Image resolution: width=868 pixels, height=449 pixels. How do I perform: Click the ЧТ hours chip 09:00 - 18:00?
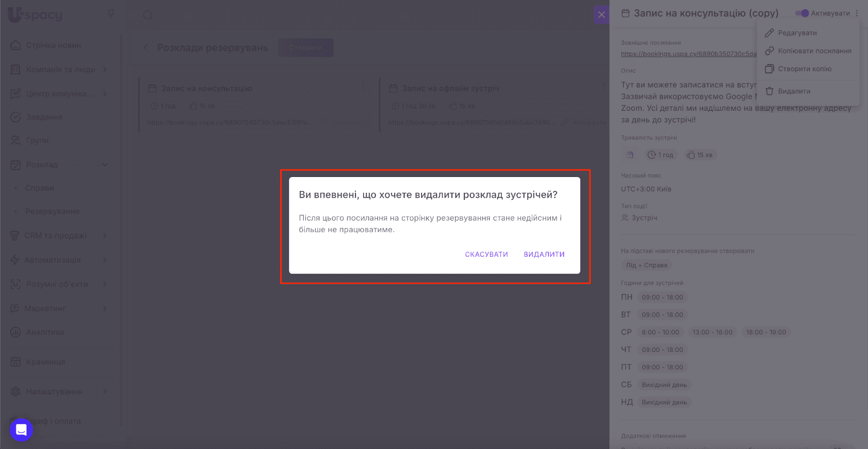(x=662, y=350)
